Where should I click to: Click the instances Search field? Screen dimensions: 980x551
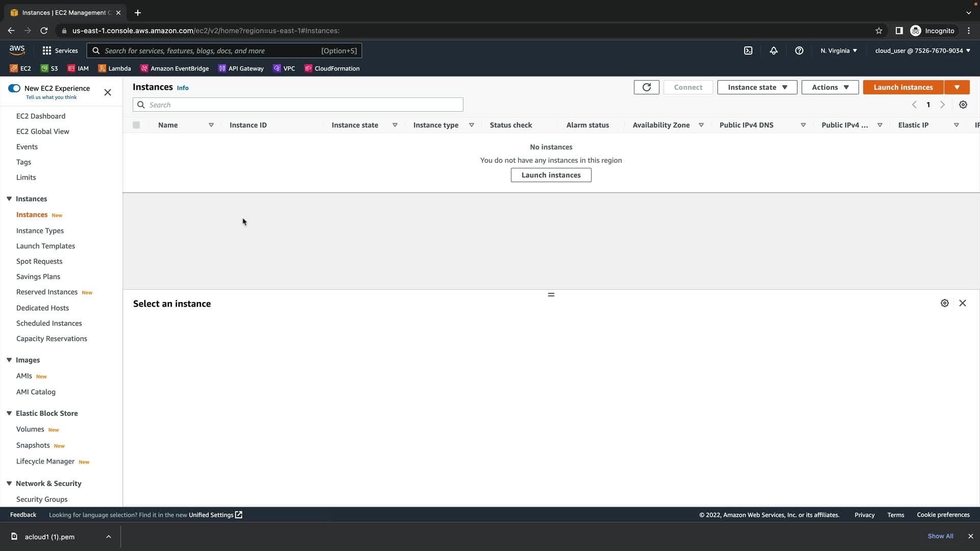tap(298, 105)
